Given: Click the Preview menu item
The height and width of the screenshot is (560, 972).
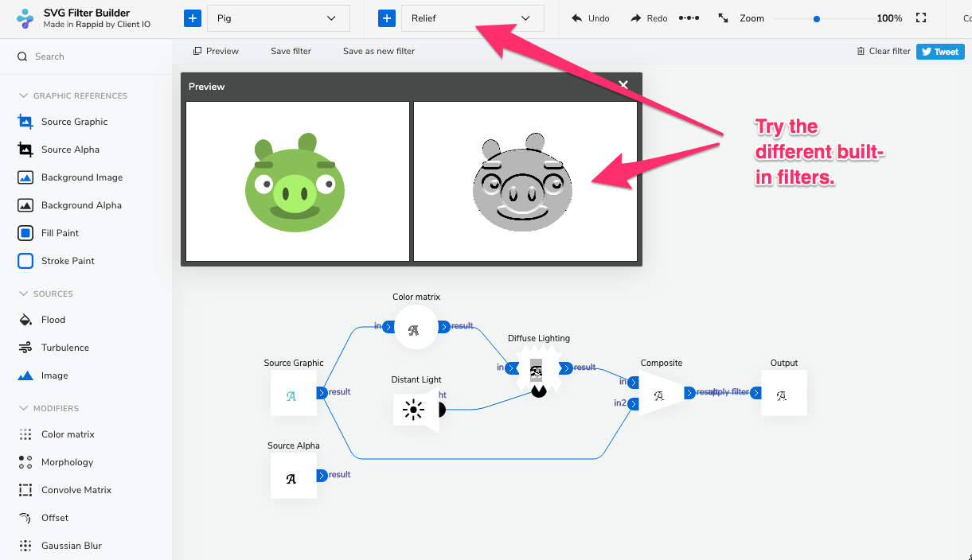Looking at the screenshot, I should point(216,50).
